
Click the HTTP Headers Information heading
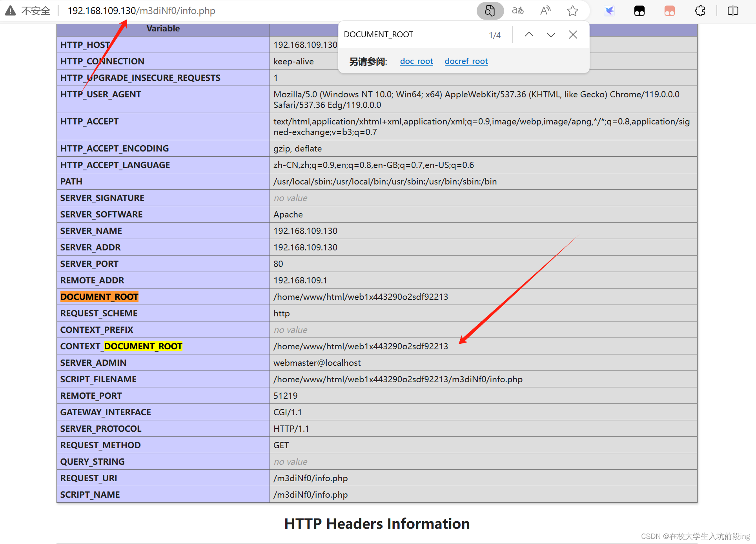coord(376,523)
